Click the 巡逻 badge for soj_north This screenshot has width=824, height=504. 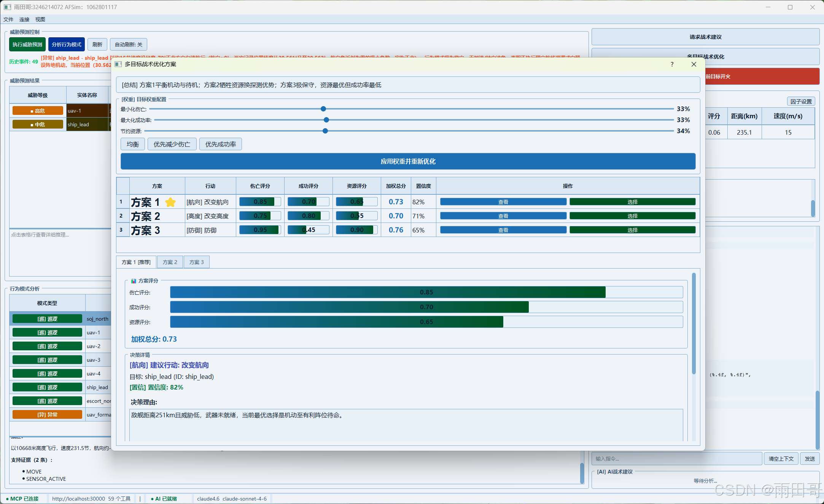[47, 319]
